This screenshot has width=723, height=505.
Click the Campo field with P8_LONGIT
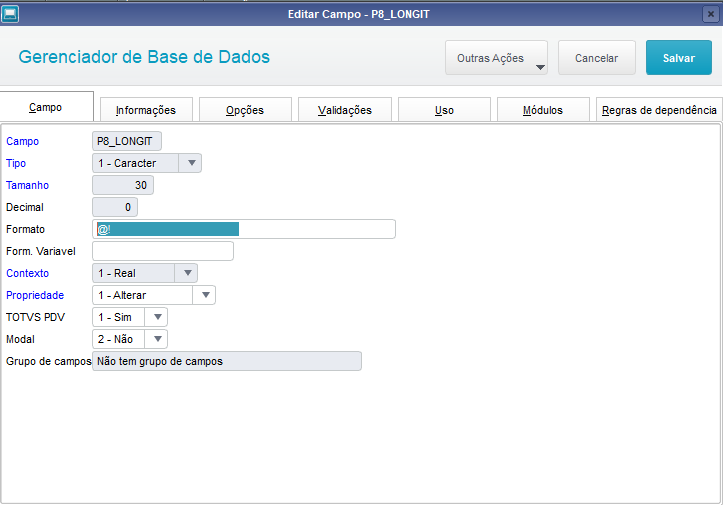pos(127,141)
